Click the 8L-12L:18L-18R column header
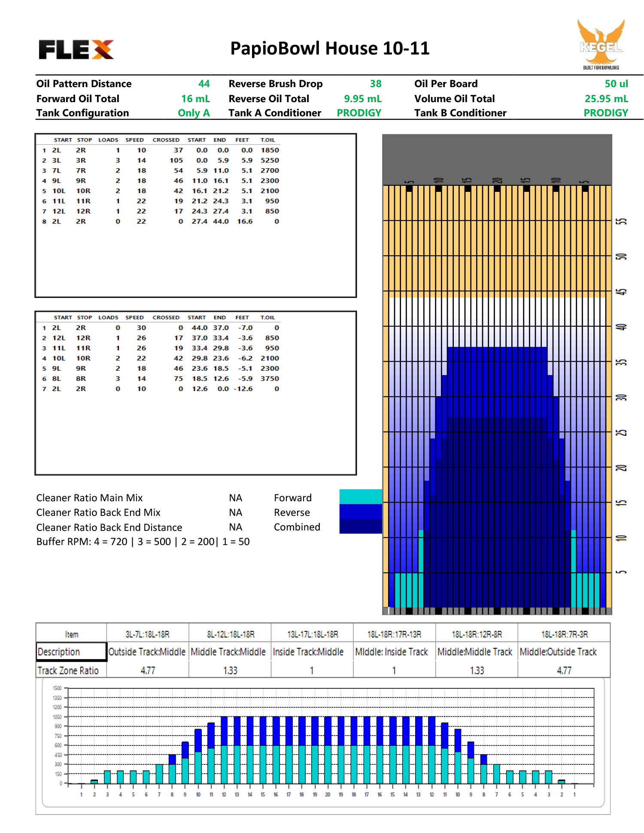 pos(230,634)
